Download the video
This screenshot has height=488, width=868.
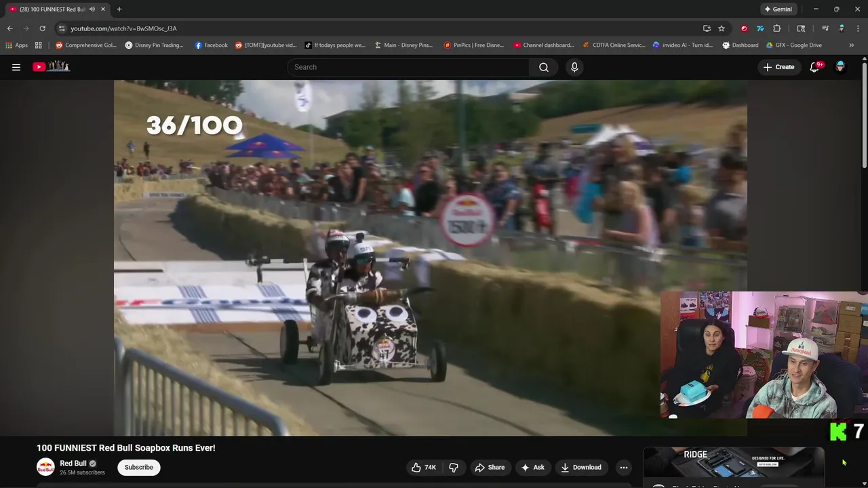580,467
